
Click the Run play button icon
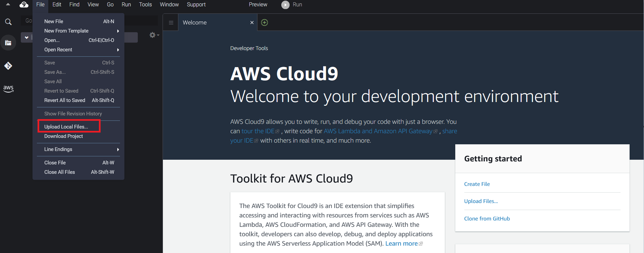click(285, 5)
